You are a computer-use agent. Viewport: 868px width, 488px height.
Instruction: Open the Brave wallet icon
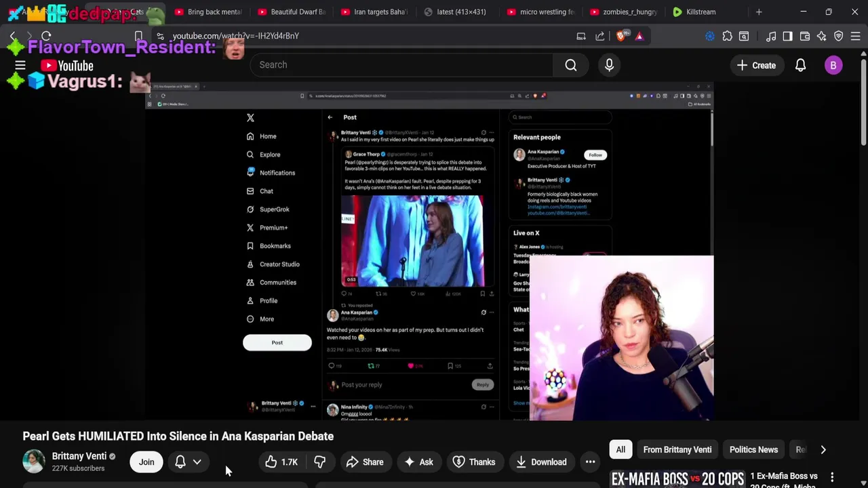[805, 36]
